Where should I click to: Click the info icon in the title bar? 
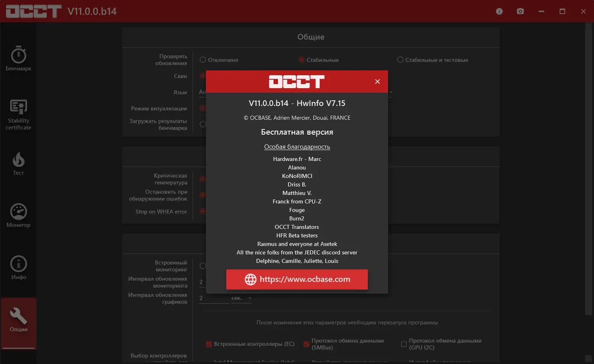[499, 11]
